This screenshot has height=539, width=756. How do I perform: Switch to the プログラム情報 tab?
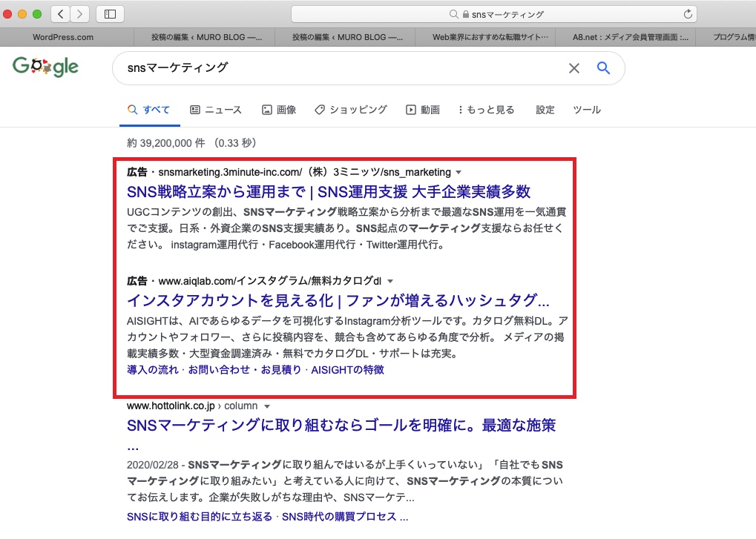pyautogui.click(x=726, y=37)
